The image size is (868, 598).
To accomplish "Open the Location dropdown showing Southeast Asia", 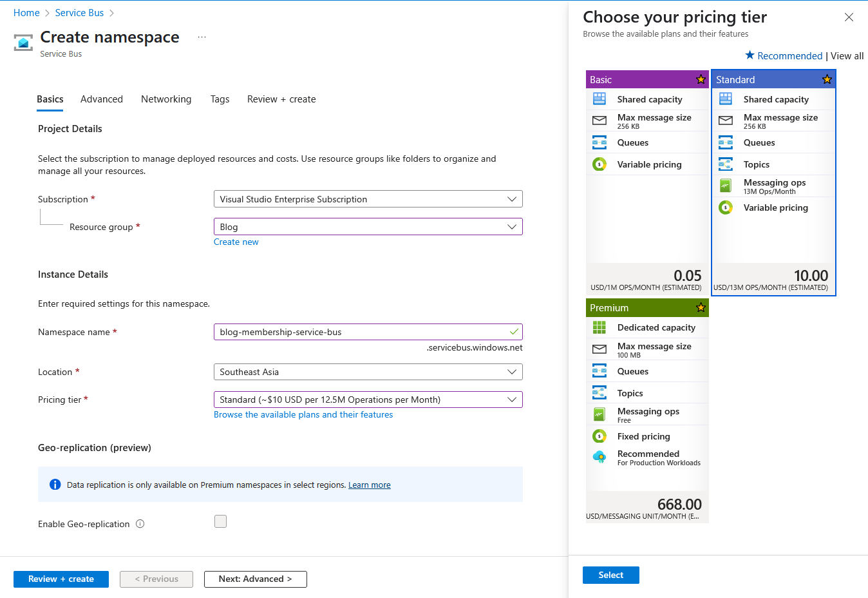I will pyautogui.click(x=368, y=372).
